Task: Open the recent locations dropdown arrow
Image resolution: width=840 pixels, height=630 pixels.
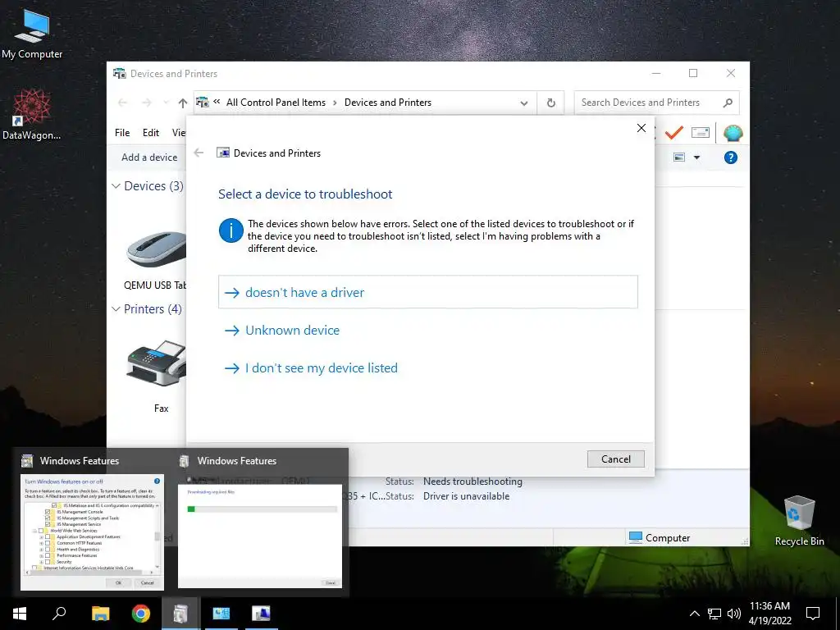Action: pos(166,103)
